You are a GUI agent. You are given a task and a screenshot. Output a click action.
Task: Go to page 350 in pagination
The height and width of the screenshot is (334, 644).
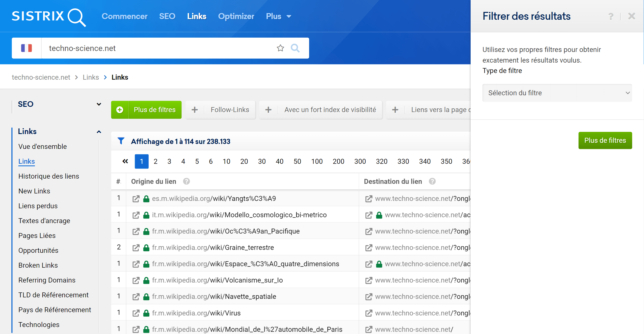(446, 161)
